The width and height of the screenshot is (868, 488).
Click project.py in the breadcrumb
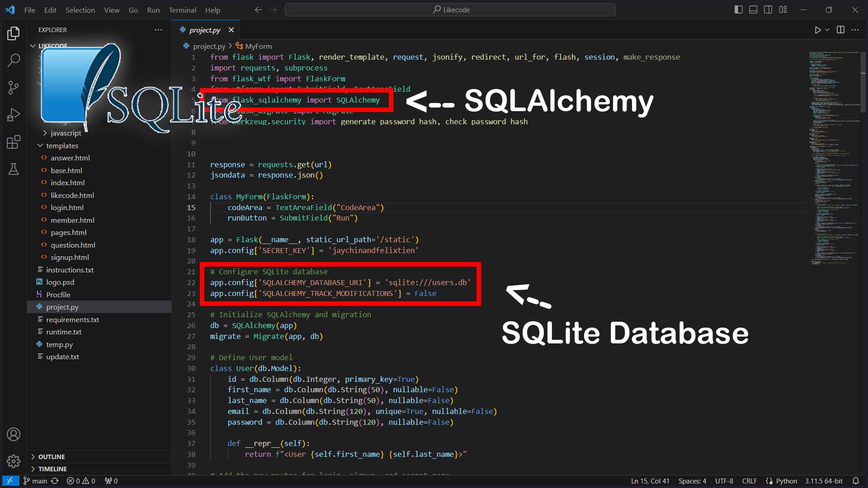pyautogui.click(x=209, y=46)
